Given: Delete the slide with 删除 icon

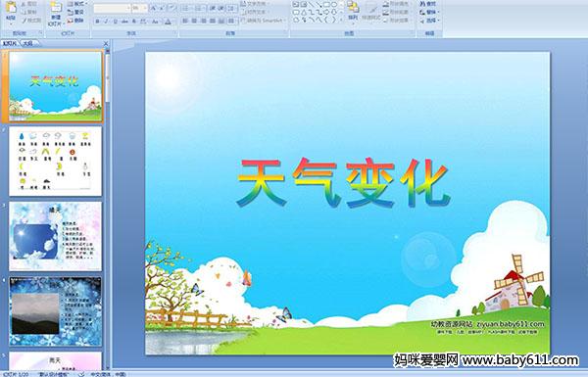Looking at the screenshot, I should (x=71, y=21).
